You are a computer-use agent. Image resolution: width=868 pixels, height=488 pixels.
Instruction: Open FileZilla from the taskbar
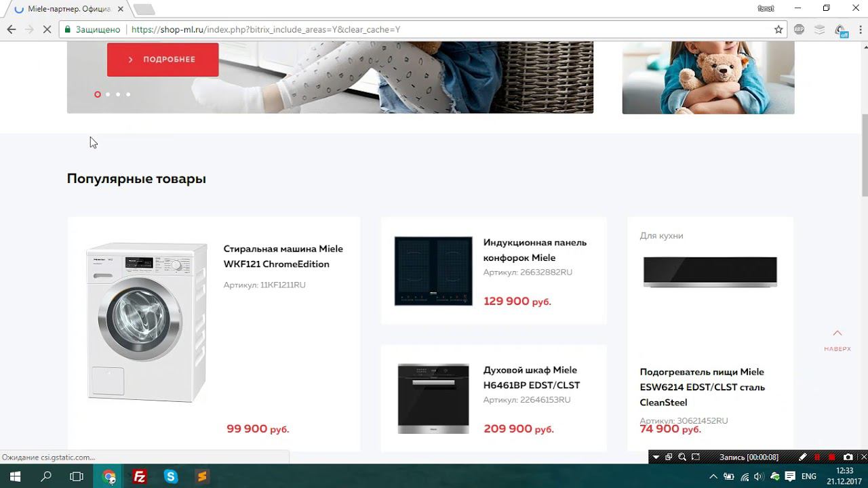140,476
